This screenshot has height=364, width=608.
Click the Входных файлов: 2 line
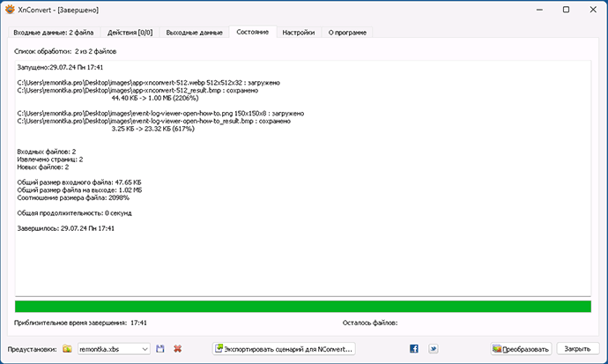point(47,152)
